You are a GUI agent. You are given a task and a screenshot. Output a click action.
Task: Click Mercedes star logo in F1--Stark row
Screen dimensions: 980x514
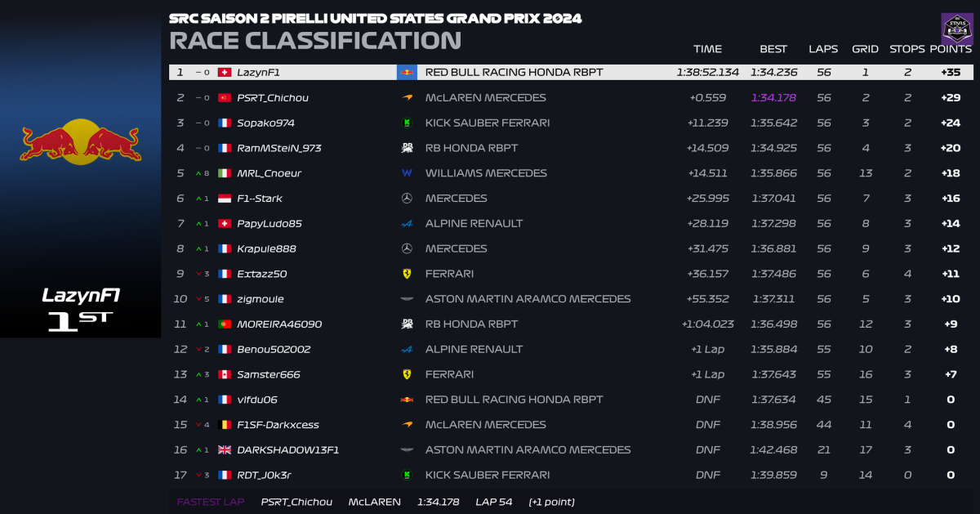tap(407, 199)
